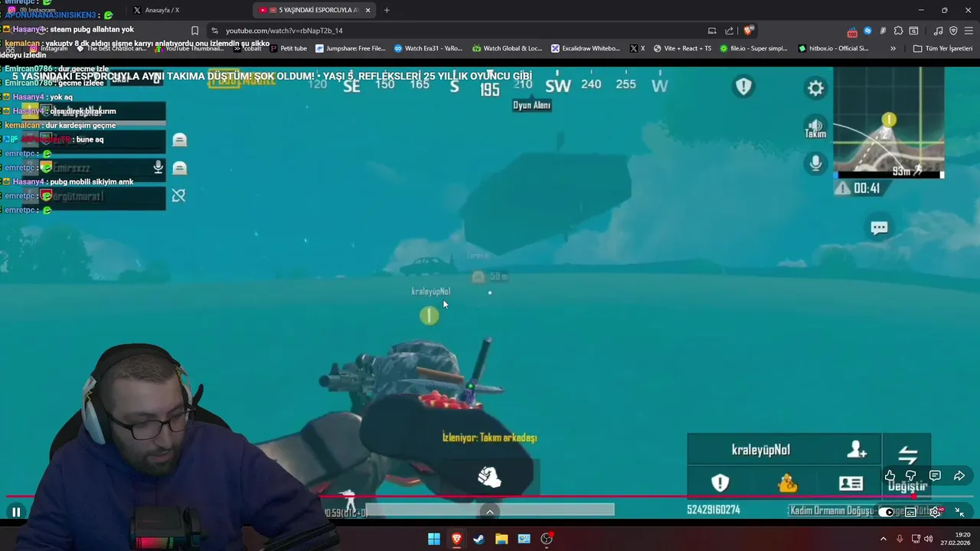
Task: Click the YouTube address bar URL
Action: (x=284, y=31)
